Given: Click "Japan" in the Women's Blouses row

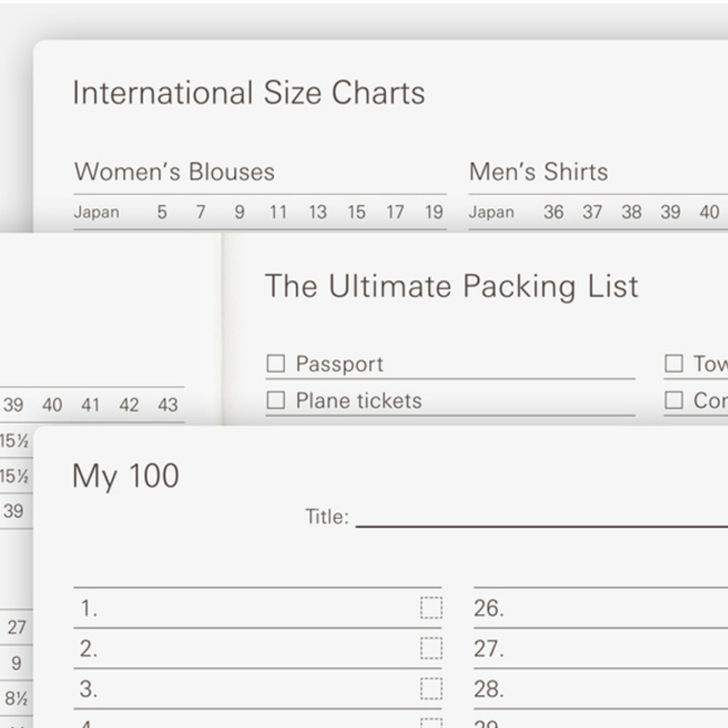Looking at the screenshot, I should pos(97,213).
